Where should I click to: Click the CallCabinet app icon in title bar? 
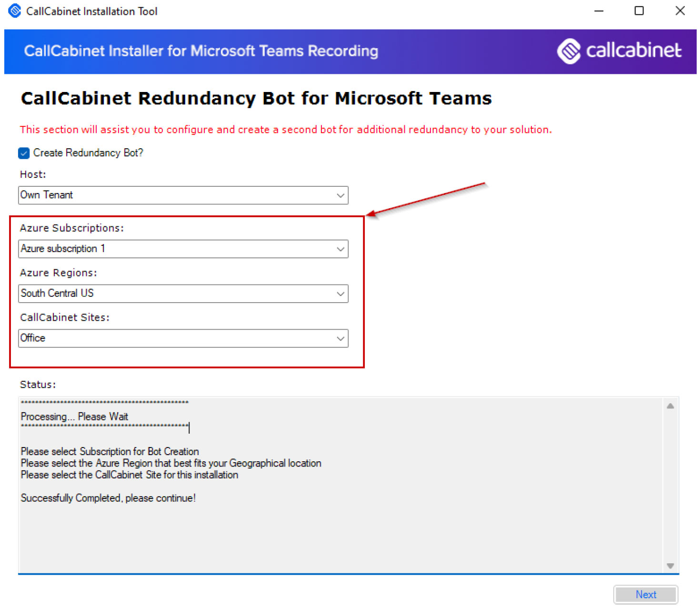coord(15,10)
